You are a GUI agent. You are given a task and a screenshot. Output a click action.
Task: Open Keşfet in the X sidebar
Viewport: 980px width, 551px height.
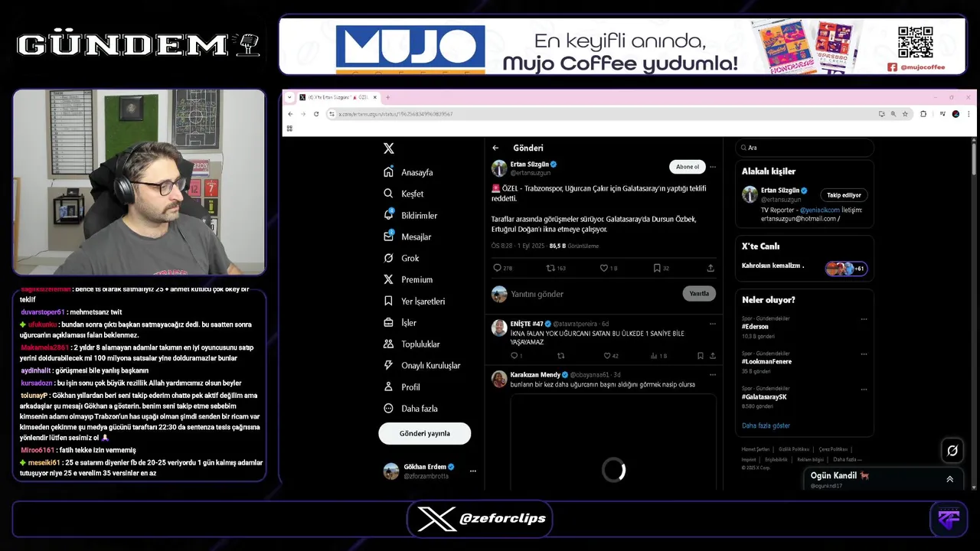tap(403, 194)
